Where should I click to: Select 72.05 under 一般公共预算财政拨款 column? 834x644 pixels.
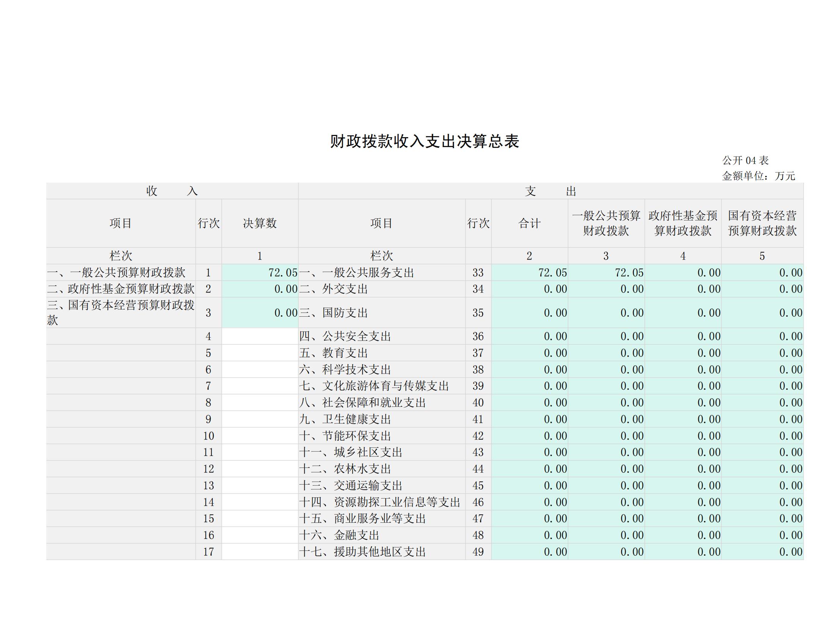(629, 273)
